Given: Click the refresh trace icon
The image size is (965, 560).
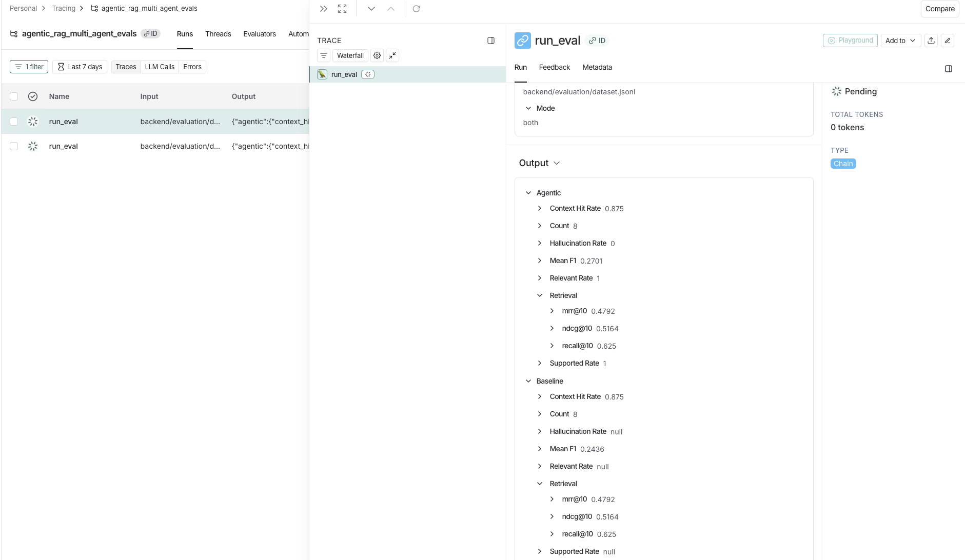Looking at the screenshot, I should coord(416,9).
